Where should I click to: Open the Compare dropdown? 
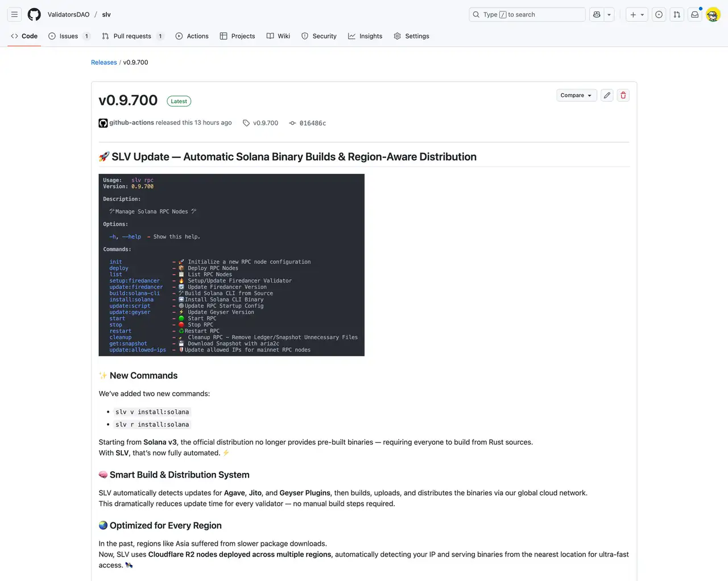(576, 95)
